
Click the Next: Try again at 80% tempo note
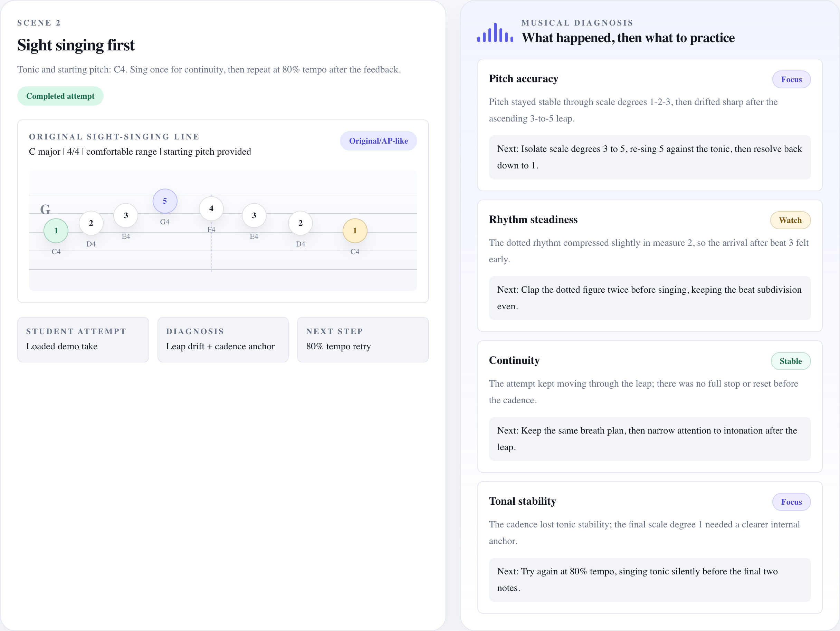650,580
